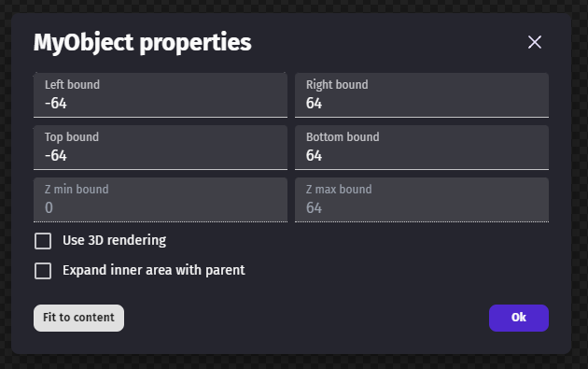
Task: Click the "Use 3D rendering" label text
Action: click(x=115, y=240)
